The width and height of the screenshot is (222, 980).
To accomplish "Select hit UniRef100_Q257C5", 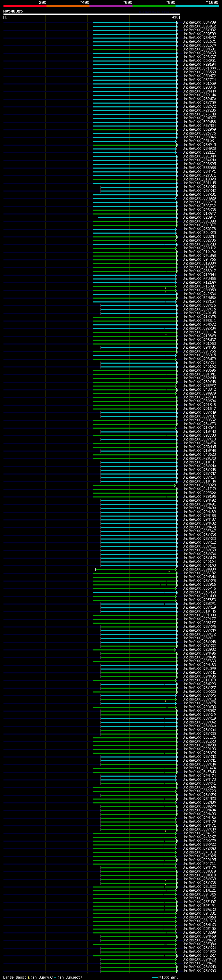I will (199, 133).
